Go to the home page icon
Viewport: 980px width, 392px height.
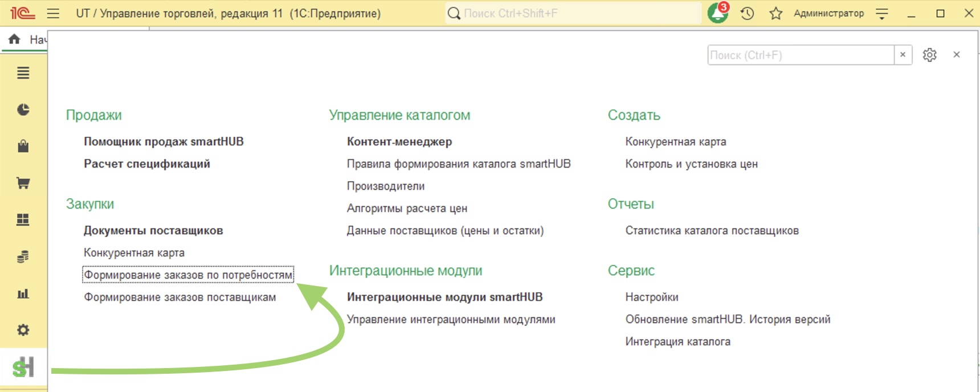coord(14,39)
